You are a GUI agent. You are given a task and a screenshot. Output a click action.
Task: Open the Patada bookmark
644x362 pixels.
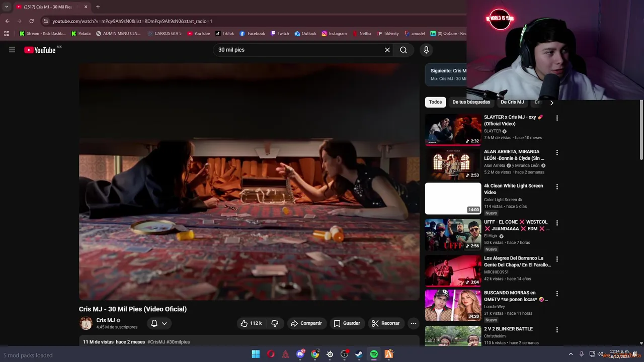[x=81, y=34]
